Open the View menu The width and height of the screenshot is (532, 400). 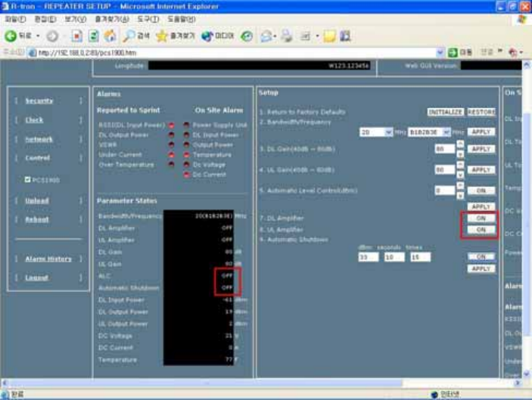(76, 20)
